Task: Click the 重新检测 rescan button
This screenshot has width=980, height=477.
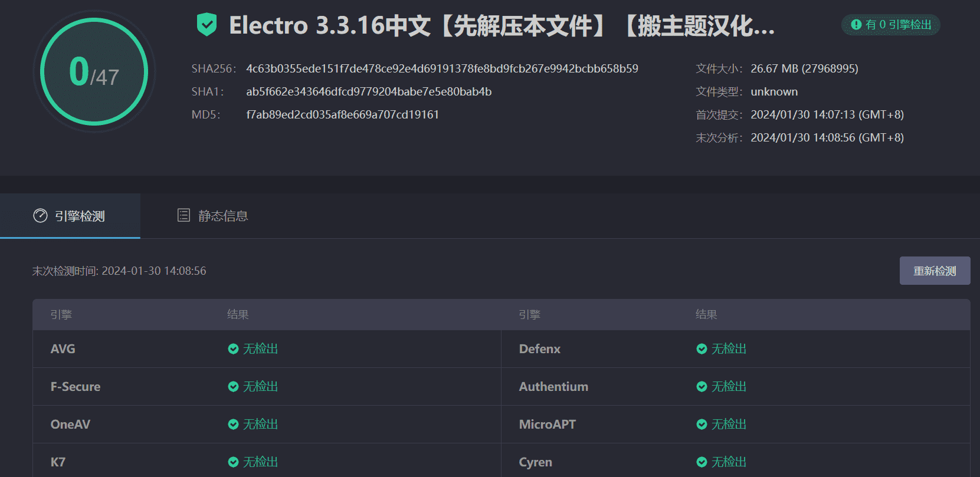Action: tap(935, 271)
